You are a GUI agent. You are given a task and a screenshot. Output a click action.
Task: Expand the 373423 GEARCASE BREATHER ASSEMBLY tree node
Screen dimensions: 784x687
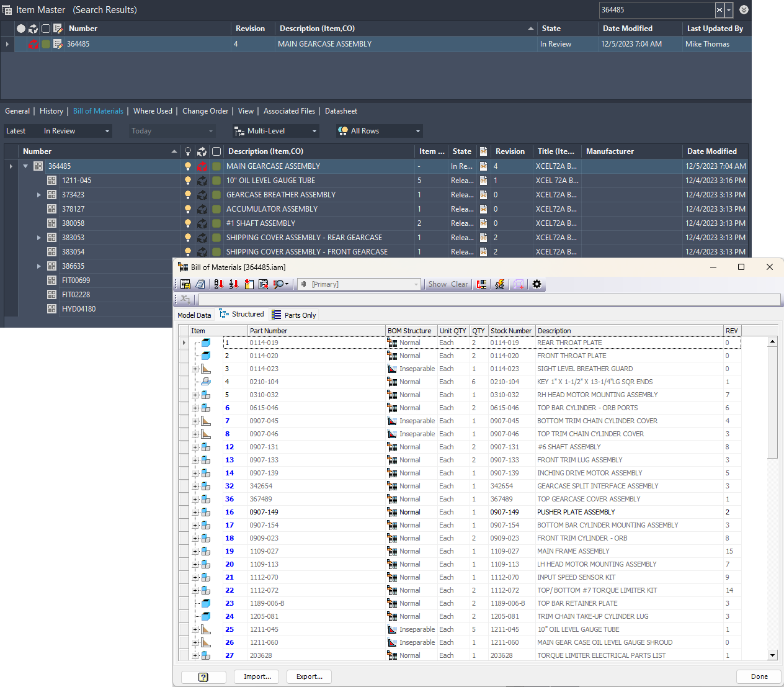(38, 194)
